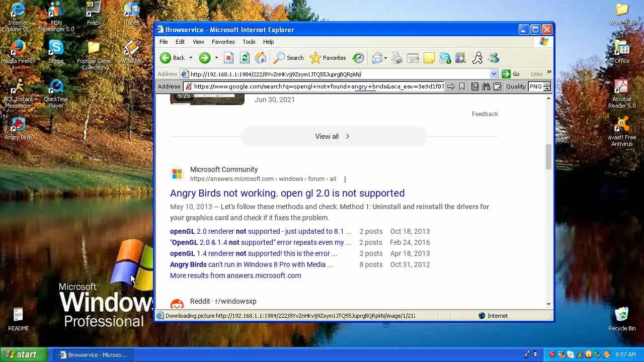Open the Edit menu
The width and height of the screenshot is (644, 362).
[180, 42]
